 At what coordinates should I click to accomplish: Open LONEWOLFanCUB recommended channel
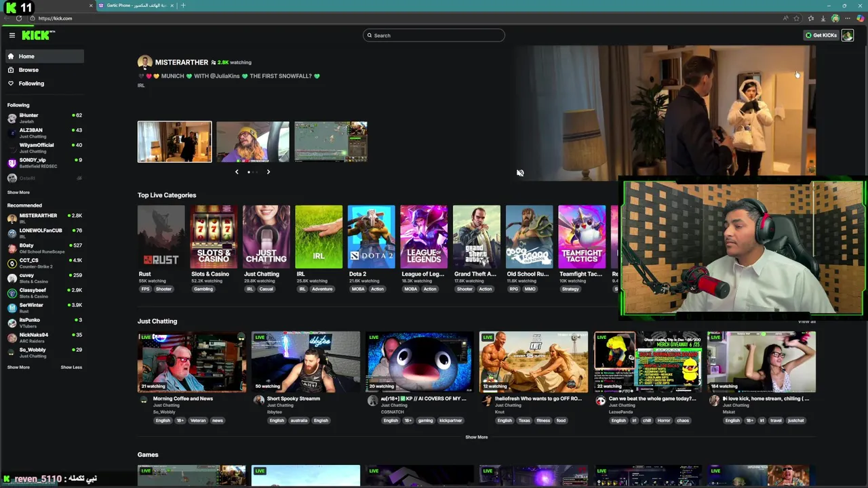point(44,233)
